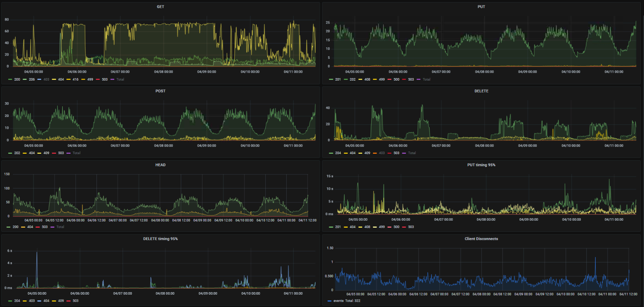Click blue 404 color line in DELETE timing legend
This screenshot has width=644, height=307.
pos(39,301)
